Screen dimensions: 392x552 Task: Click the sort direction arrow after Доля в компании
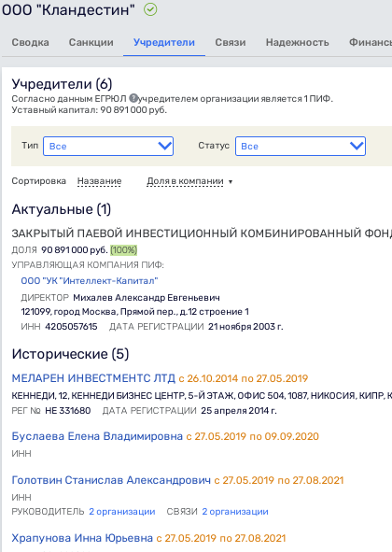(231, 182)
